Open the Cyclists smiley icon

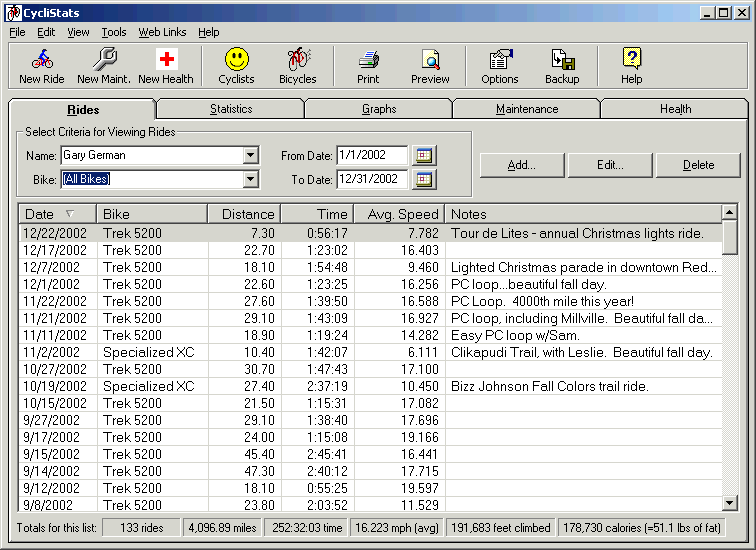pyautogui.click(x=236, y=66)
